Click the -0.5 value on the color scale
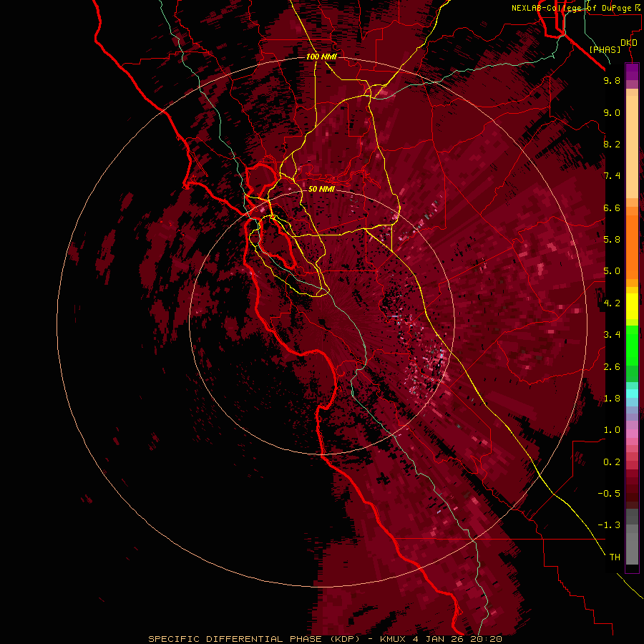 point(609,494)
